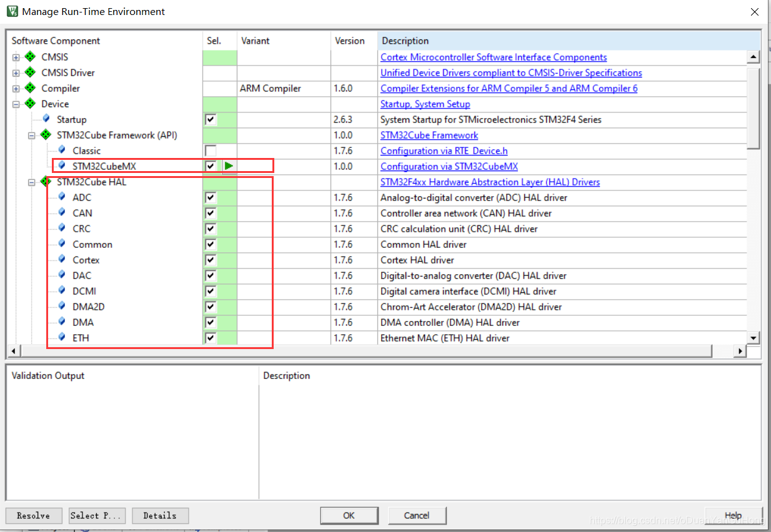This screenshot has width=771, height=532.
Task: Toggle the Common HAL driver checkbox
Action: click(x=211, y=244)
